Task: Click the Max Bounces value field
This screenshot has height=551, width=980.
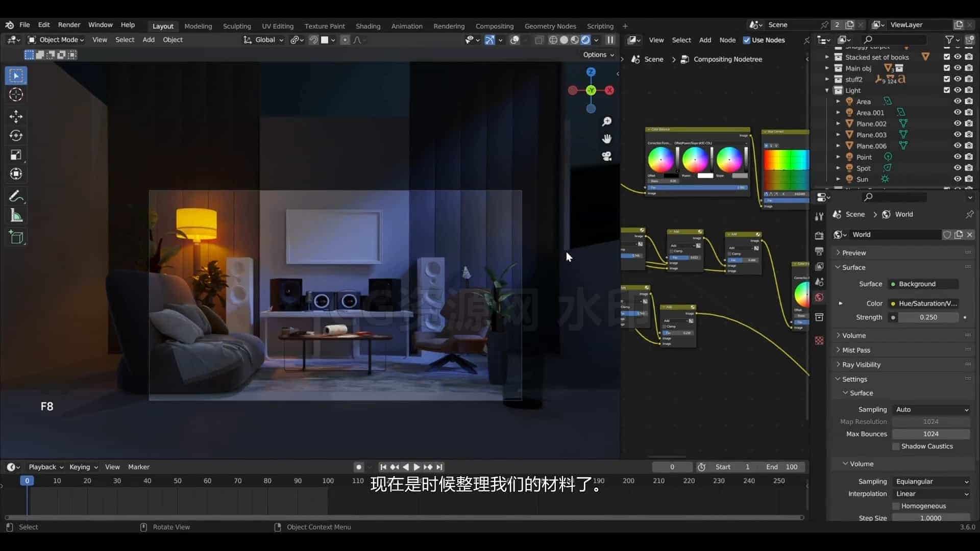Action: click(x=931, y=434)
